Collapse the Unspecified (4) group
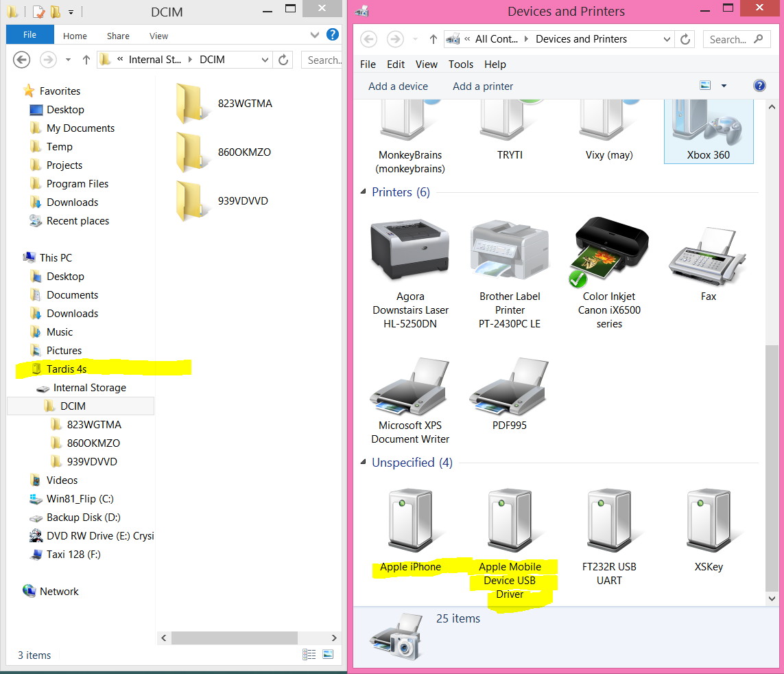Image resolution: width=784 pixels, height=674 pixels. [364, 462]
